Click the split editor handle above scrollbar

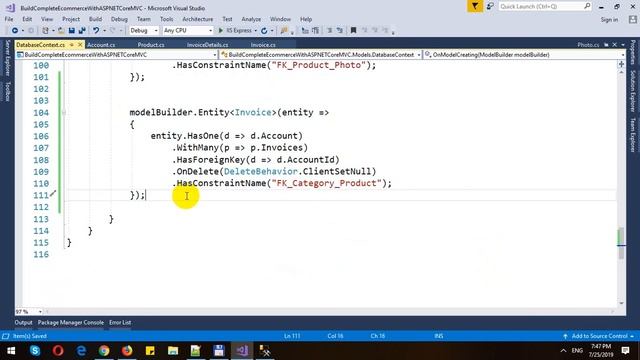point(621,64)
